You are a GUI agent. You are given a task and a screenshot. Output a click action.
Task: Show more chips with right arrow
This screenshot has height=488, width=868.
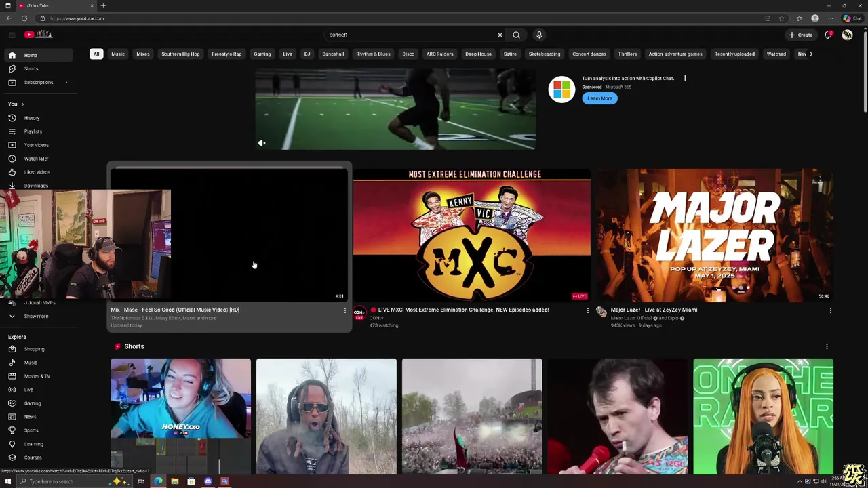(810, 54)
